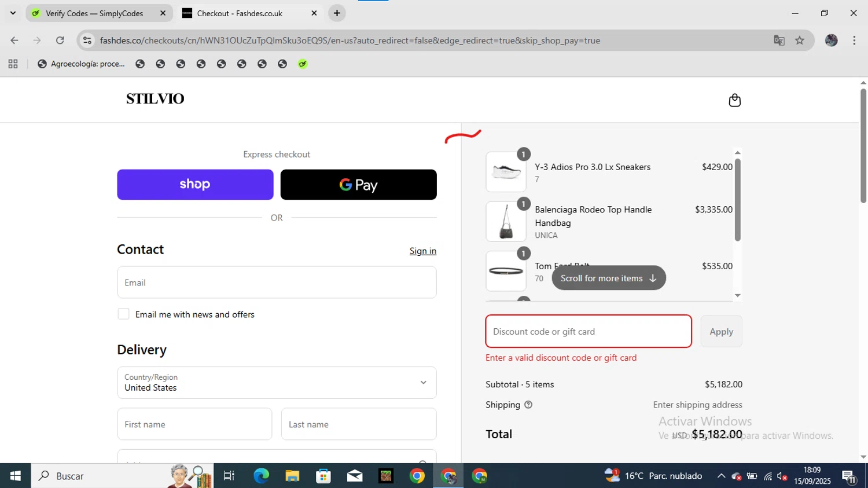The height and width of the screenshot is (488, 868).
Task: Open the tab search dropdown arrow
Action: (x=13, y=13)
